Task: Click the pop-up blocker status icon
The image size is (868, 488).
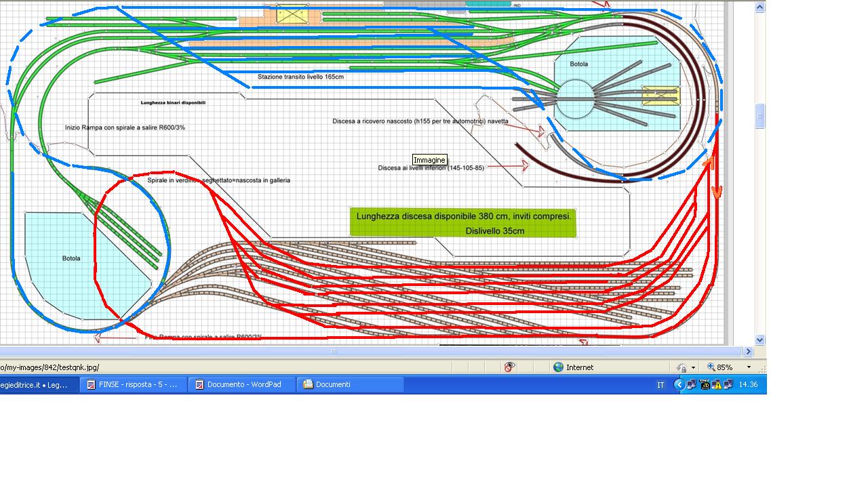Action: pyautogui.click(x=509, y=367)
